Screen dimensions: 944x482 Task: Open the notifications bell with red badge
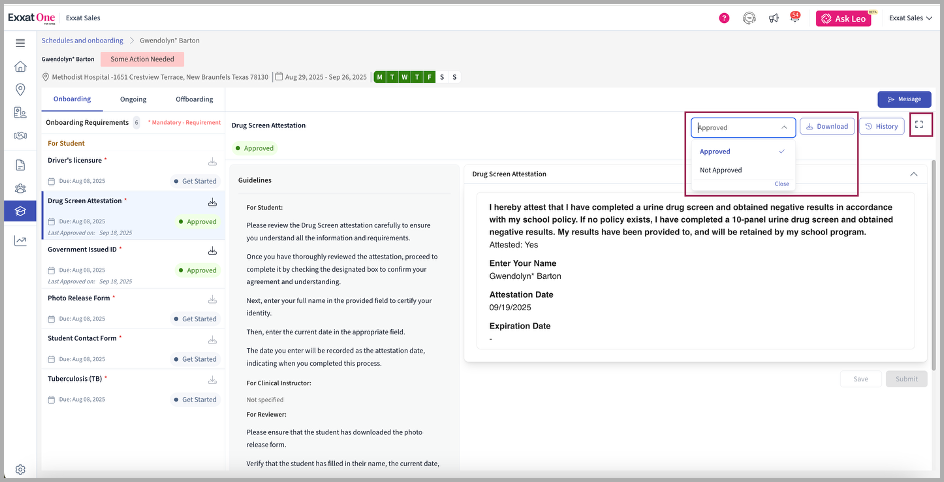[x=795, y=18]
